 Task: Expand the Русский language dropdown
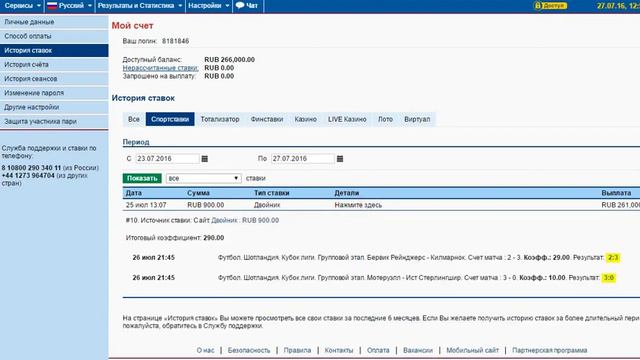[69, 6]
